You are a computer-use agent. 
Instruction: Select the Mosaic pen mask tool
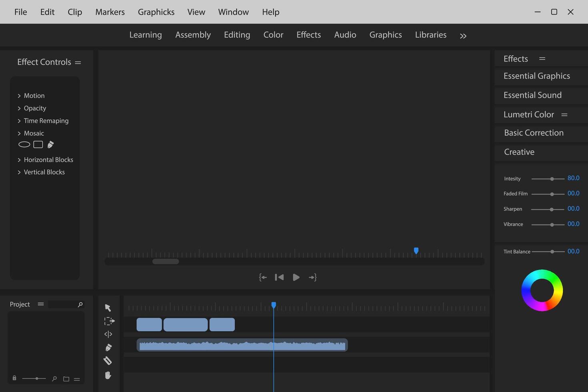pos(50,144)
